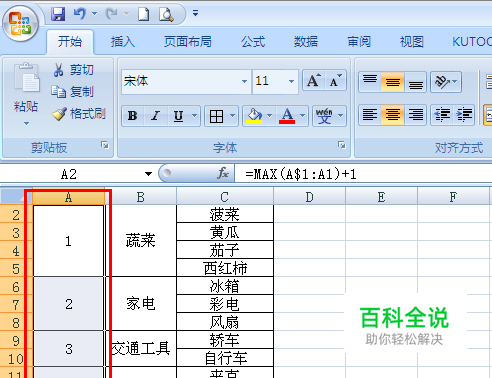Switch to the 插入 tab

(123, 42)
